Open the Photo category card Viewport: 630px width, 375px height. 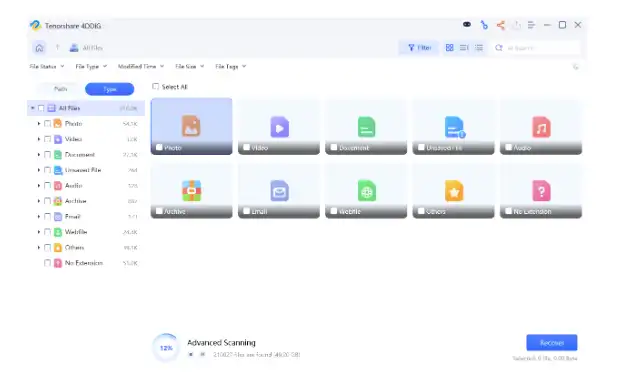tap(191, 126)
